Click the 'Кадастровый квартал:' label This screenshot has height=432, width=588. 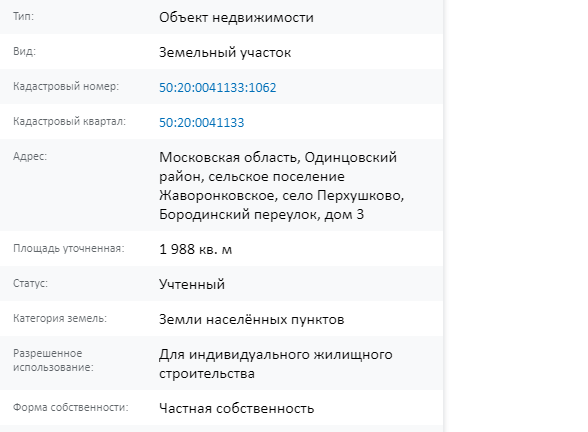(69, 122)
